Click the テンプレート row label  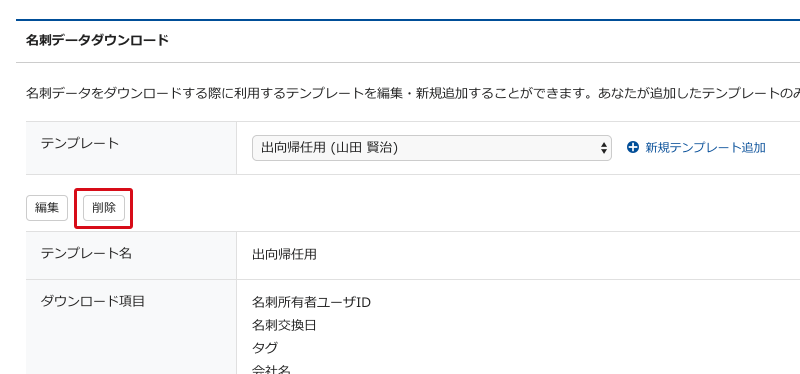pyautogui.click(x=80, y=143)
